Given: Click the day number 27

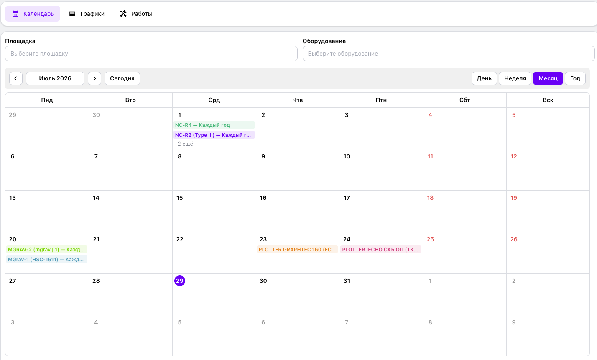Looking at the screenshot, I should (x=13, y=281).
